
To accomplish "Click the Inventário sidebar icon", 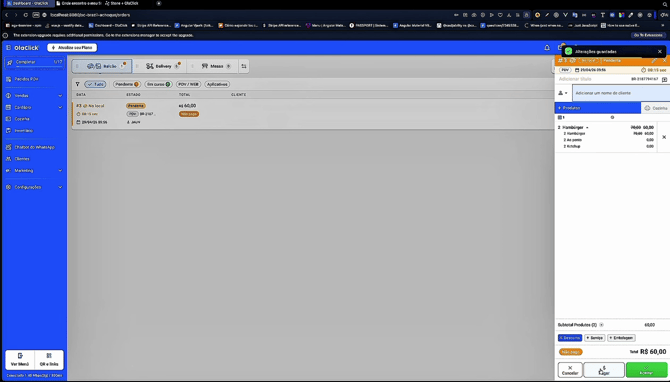I will (9, 130).
